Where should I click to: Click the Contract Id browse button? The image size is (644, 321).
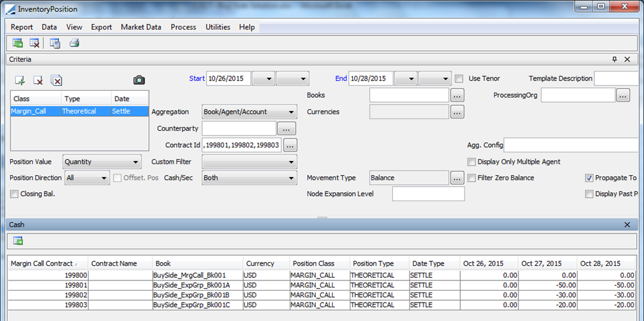[x=290, y=145]
